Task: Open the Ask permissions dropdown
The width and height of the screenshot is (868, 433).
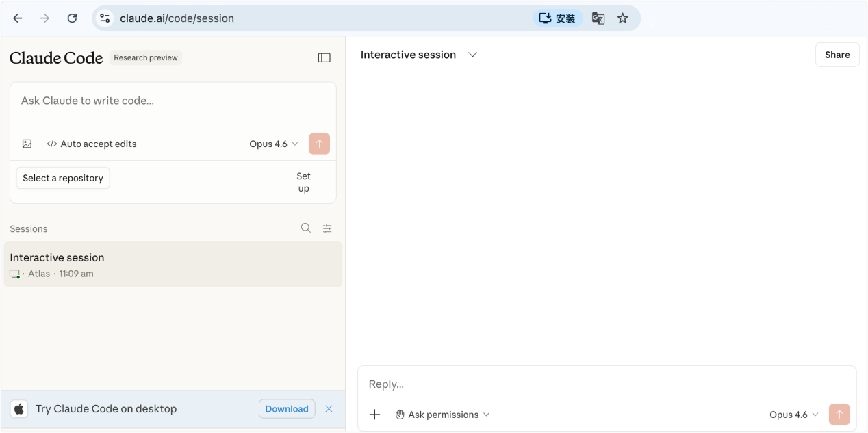Action: point(443,415)
